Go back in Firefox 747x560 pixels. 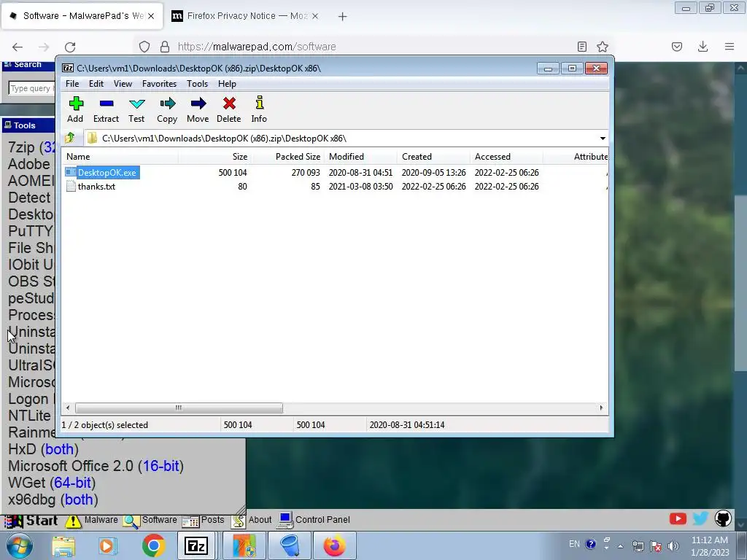tap(18, 47)
